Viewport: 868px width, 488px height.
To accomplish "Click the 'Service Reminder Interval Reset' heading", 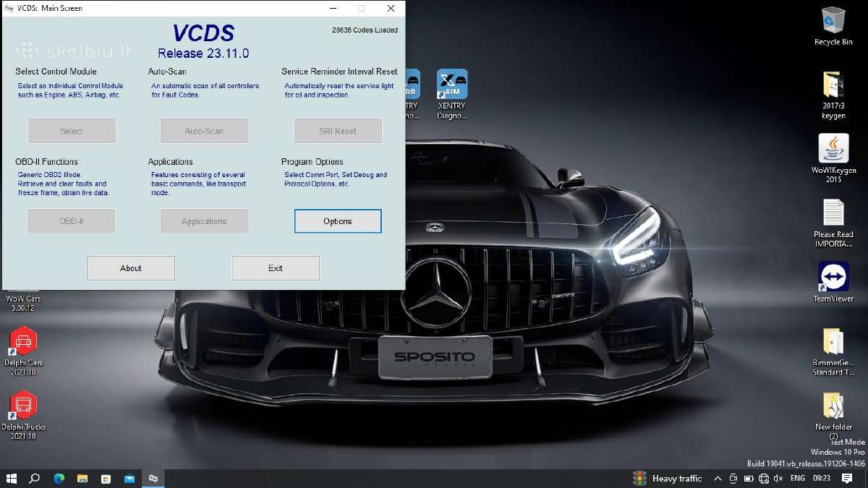I will (x=339, y=72).
